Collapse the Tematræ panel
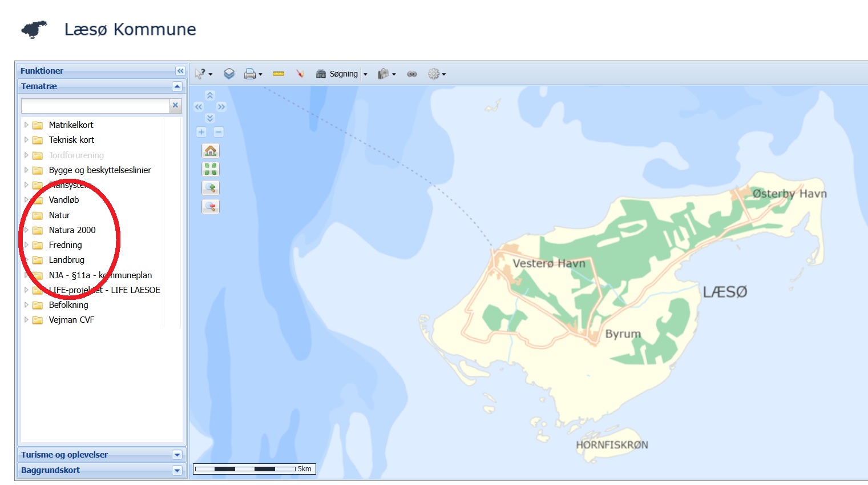868x485 pixels. (x=177, y=86)
